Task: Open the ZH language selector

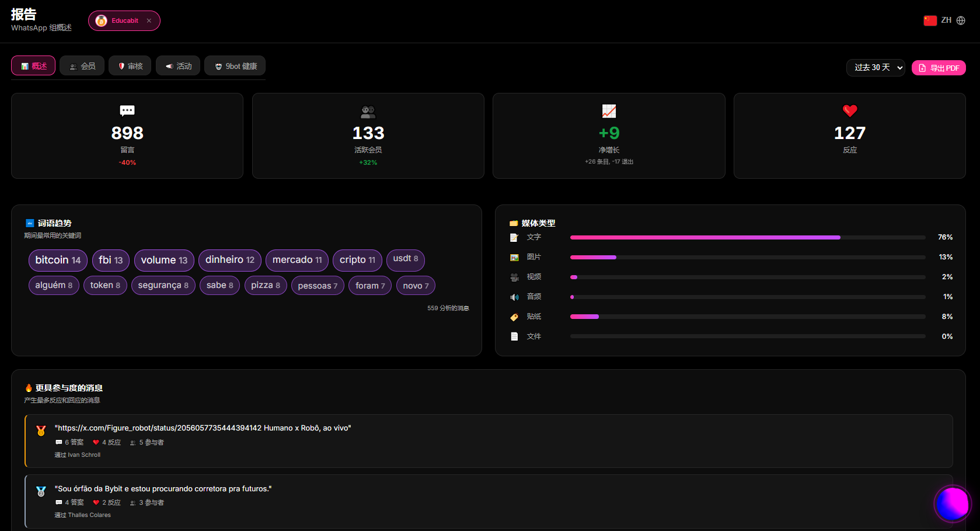Action: pos(944,20)
